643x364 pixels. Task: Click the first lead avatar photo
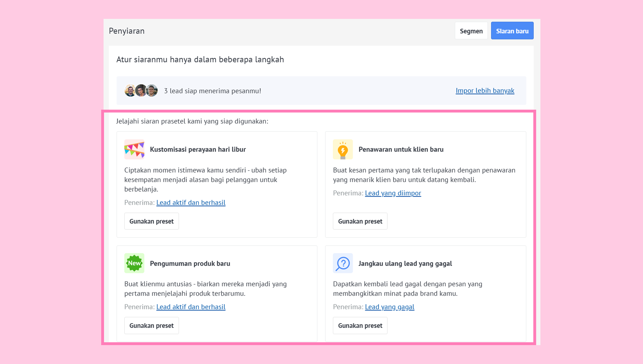point(130,91)
